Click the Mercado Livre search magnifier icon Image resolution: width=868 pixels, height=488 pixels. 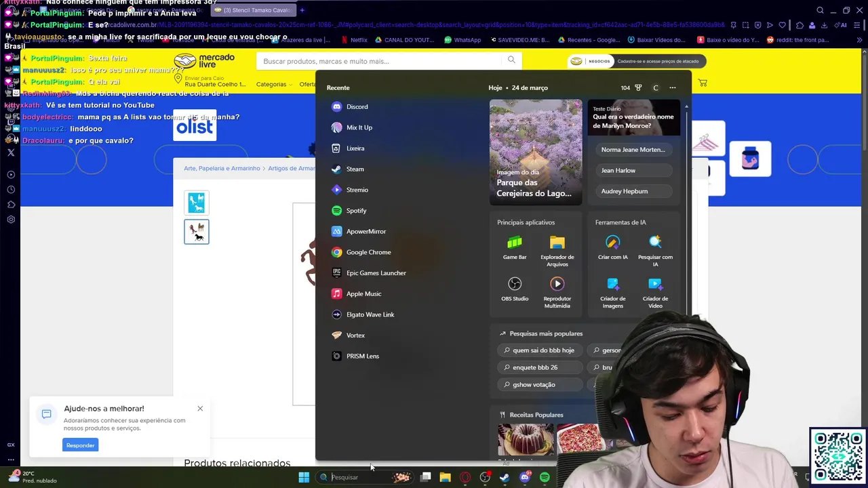[511, 60]
